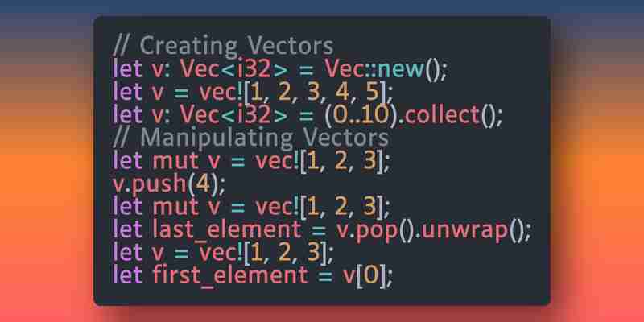Click the "let" keyword before last_element
Screen dimensions: 644x322
point(128,231)
